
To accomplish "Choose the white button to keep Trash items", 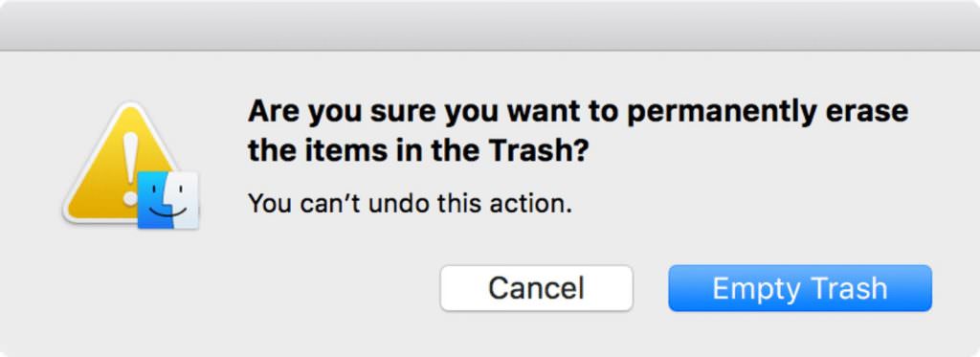I will coord(536,288).
